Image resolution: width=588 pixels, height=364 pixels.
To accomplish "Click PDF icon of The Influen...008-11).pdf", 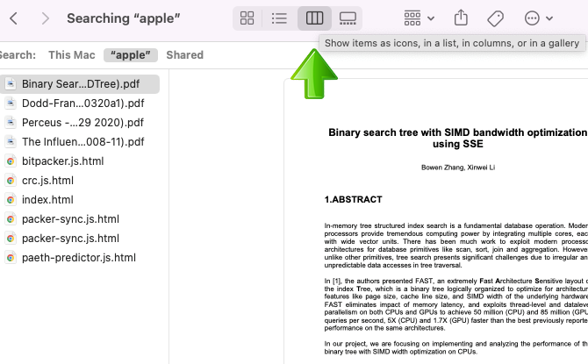I will pos(11,142).
